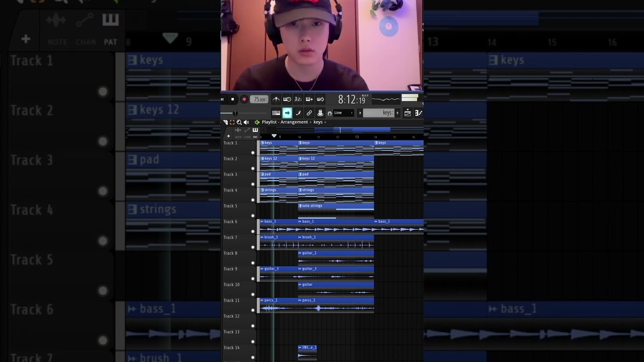This screenshot has width=644, height=362.
Task: Arm the red record button
Action: pyautogui.click(x=244, y=100)
